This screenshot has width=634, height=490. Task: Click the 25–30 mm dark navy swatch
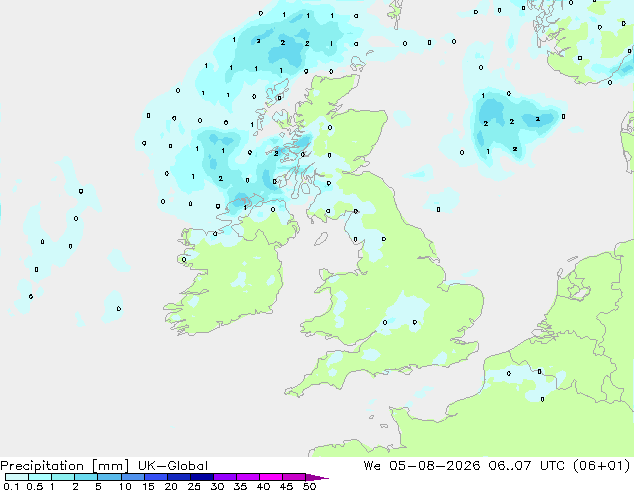click(x=201, y=477)
